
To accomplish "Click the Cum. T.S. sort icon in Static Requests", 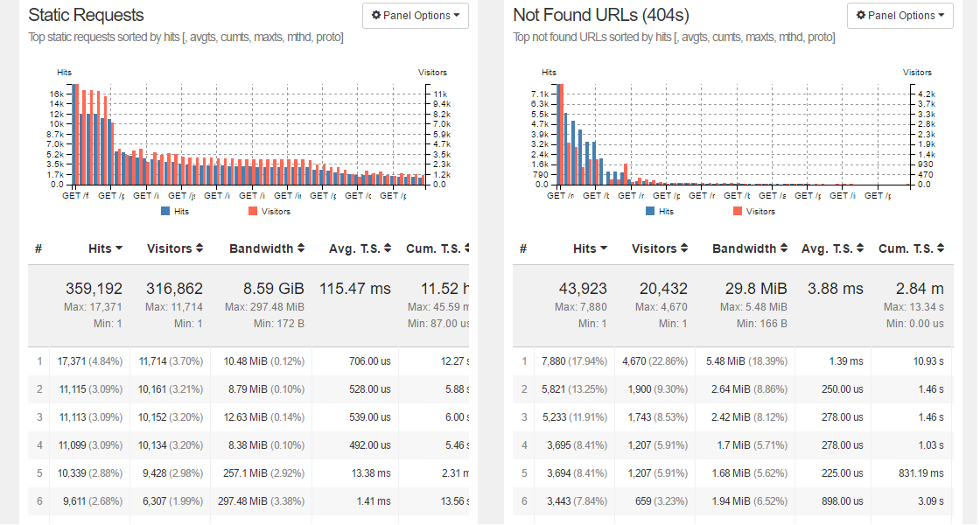I will (x=467, y=248).
